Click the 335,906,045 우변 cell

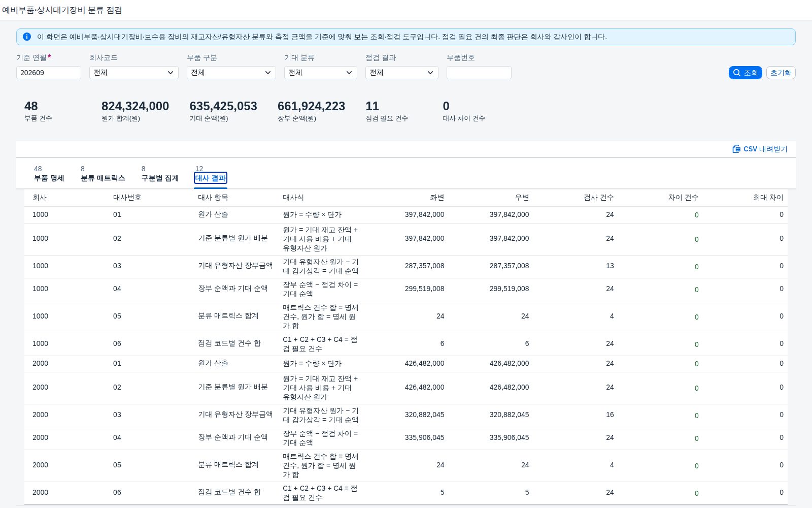pos(509,437)
